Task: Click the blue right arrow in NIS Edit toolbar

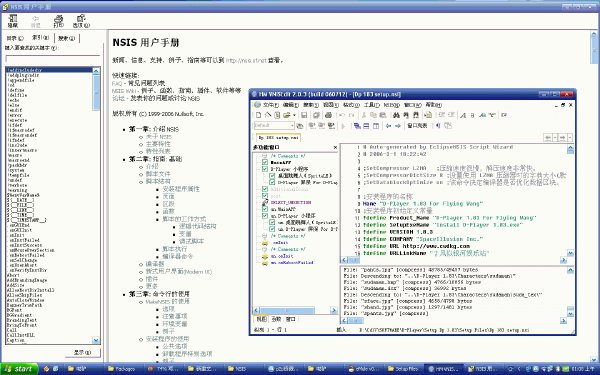Action: coord(398,126)
